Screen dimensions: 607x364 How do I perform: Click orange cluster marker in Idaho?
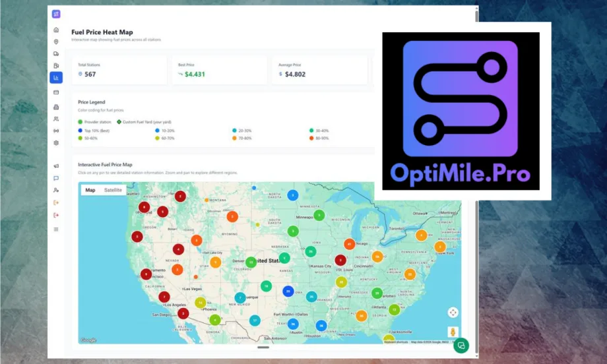[x=196, y=240]
